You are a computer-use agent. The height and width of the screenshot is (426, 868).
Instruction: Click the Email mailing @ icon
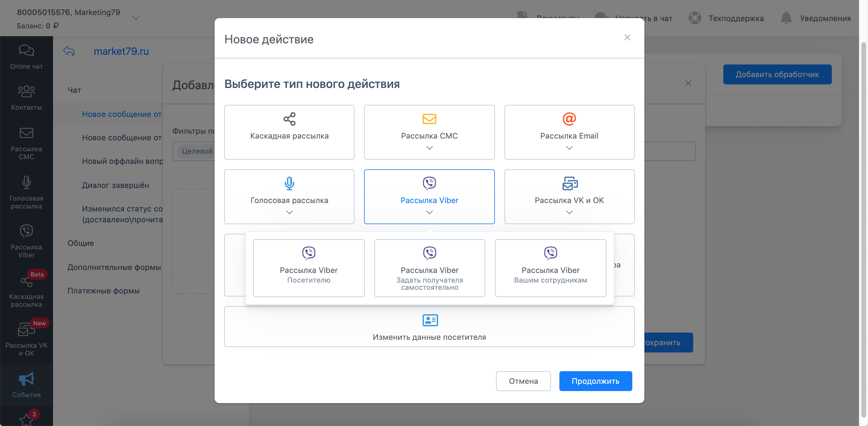pos(569,119)
